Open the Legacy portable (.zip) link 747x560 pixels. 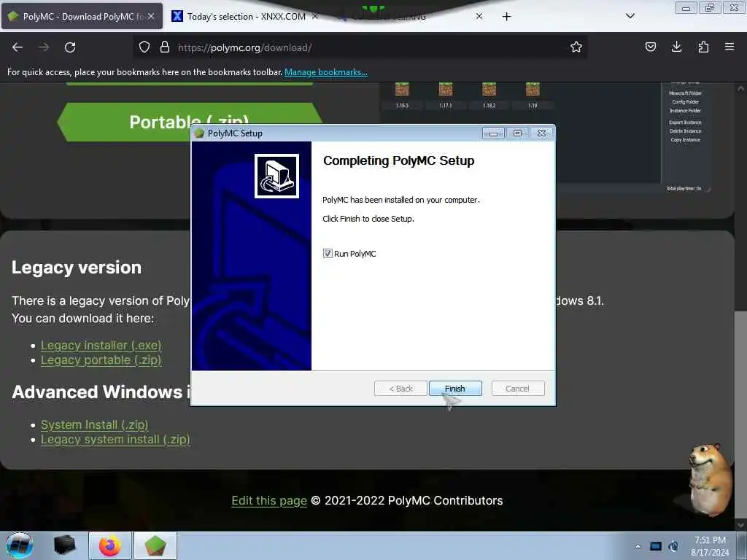pyautogui.click(x=101, y=360)
